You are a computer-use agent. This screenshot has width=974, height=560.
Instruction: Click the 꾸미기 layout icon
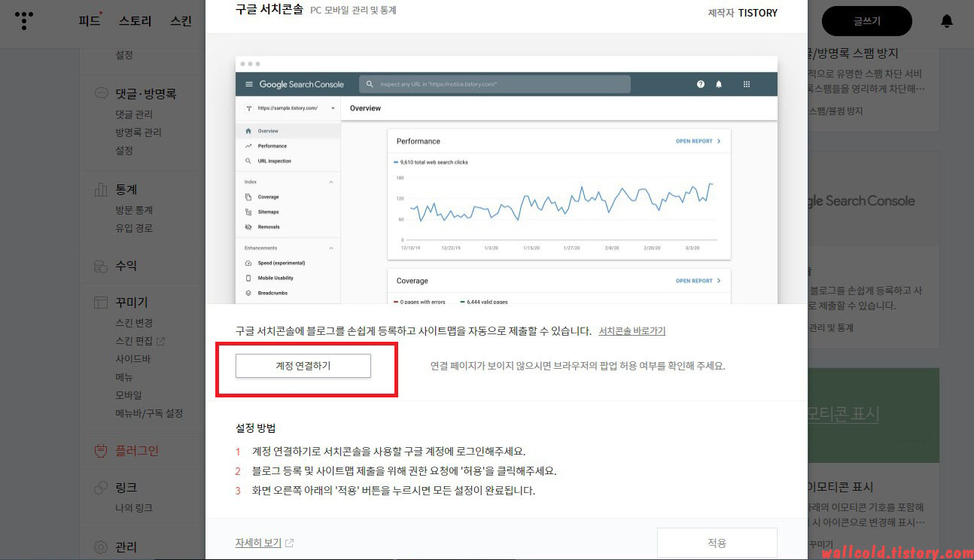pyautogui.click(x=100, y=303)
